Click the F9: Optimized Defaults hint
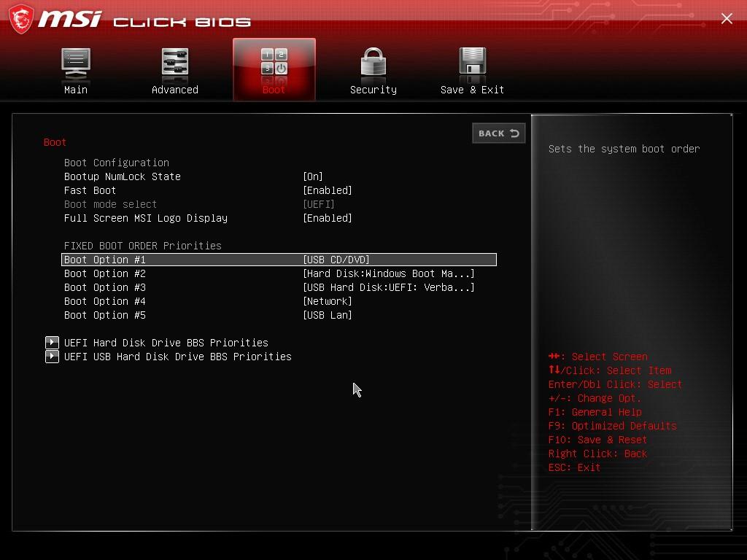The image size is (747, 560). click(612, 426)
